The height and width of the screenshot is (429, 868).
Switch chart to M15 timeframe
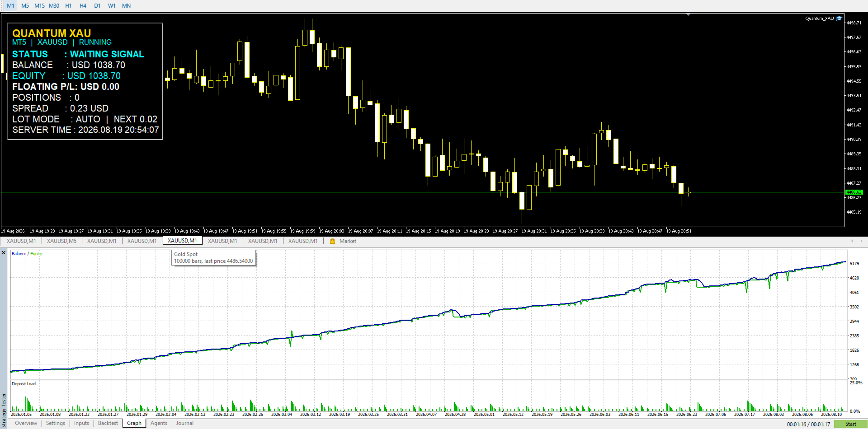(39, 6)
